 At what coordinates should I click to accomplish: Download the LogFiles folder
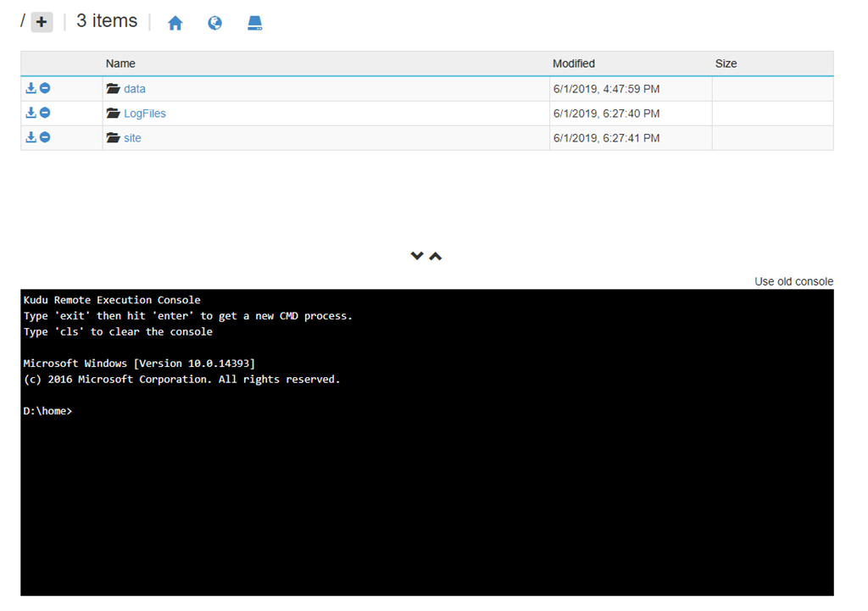31,113
